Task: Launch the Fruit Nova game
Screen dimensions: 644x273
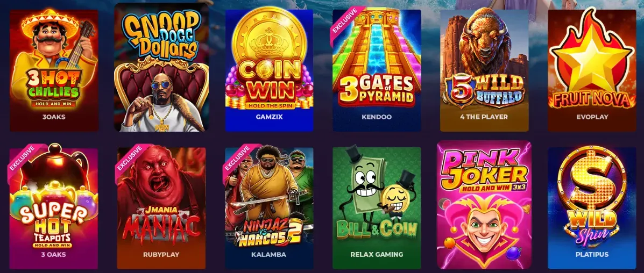Action: [592, 70]
